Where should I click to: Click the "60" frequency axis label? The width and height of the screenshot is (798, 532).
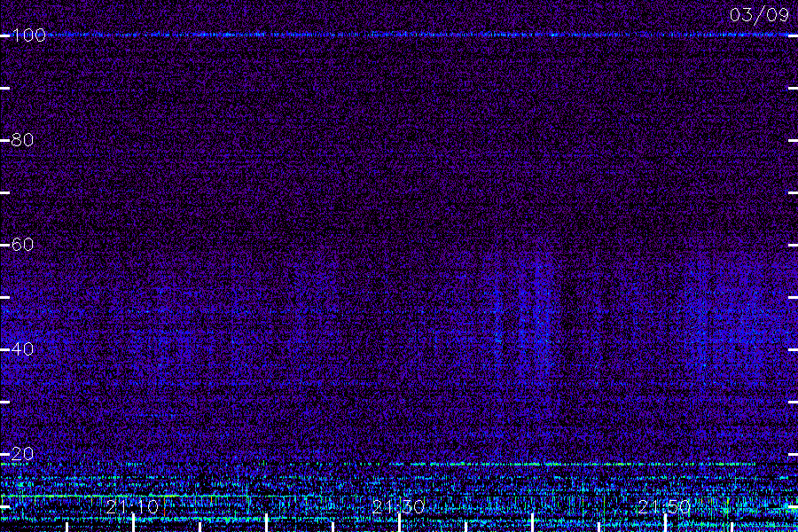click(x=22, y=245)
